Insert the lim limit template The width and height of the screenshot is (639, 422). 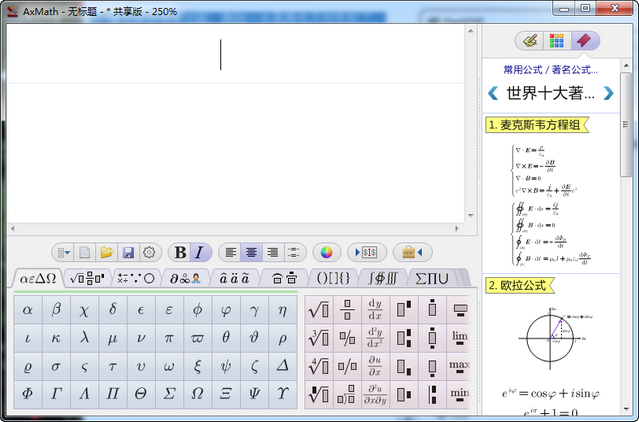point(459,338)
